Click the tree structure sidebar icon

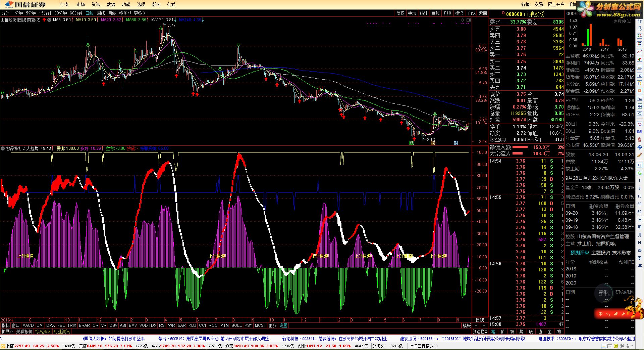[640, 83]
